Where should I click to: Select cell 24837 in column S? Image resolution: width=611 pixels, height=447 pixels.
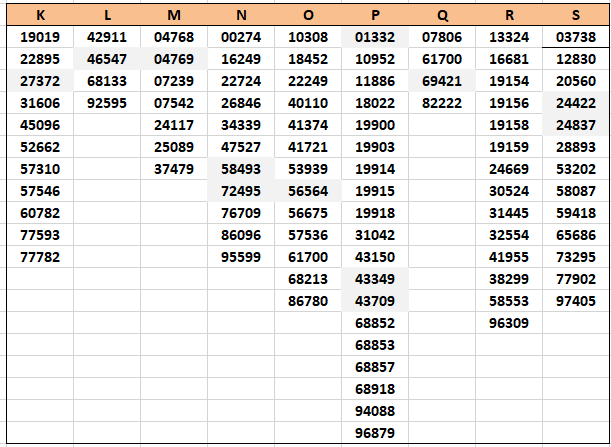[x=576, y=125]
